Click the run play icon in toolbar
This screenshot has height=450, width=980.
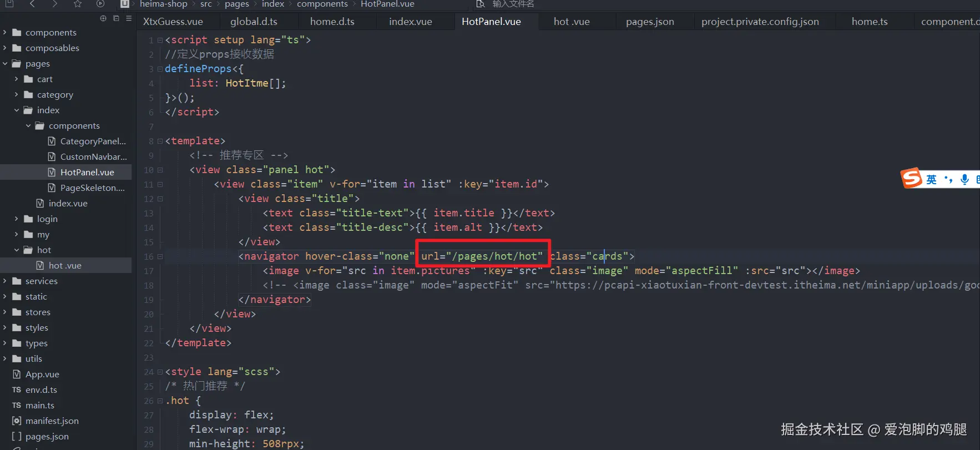(x=100, y=4)
